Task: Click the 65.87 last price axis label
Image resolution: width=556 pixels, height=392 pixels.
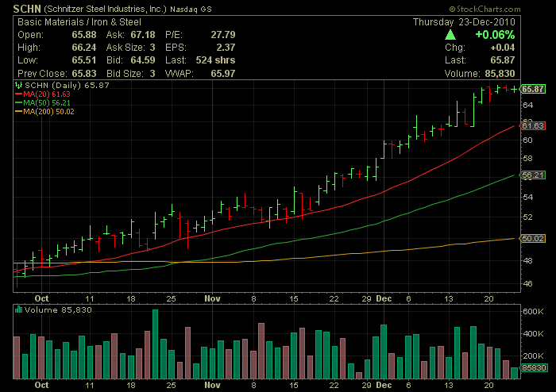Action: click(x=533, y=89)
